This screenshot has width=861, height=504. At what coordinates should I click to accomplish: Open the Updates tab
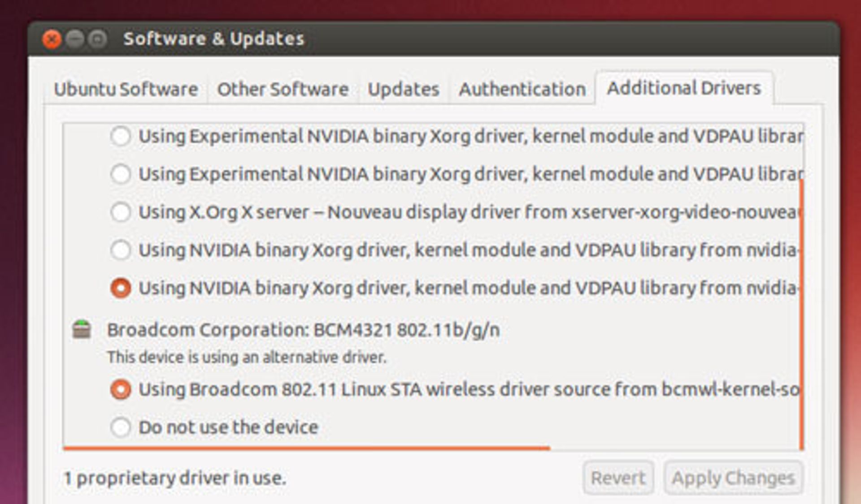coord(403,89)
